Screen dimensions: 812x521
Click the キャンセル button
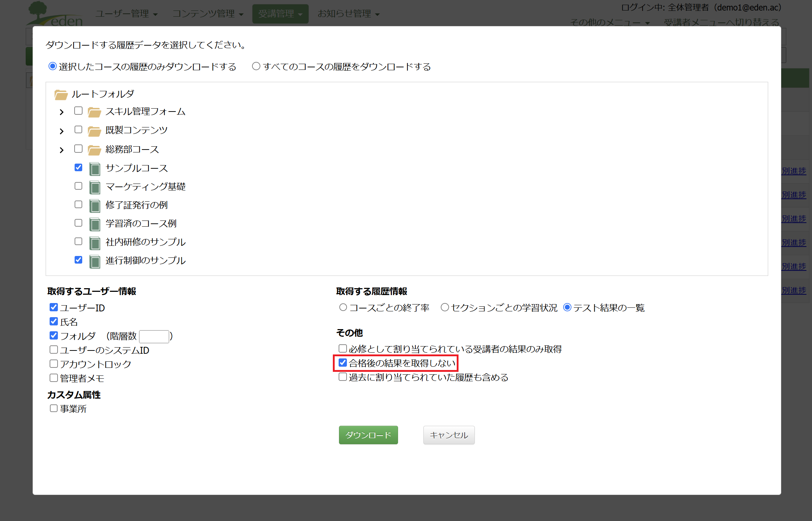coord(449,435)
